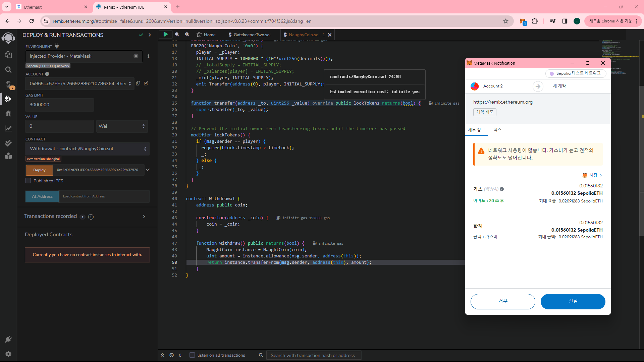
Task: Run script with green play button
Action: (x=165, y=34)
